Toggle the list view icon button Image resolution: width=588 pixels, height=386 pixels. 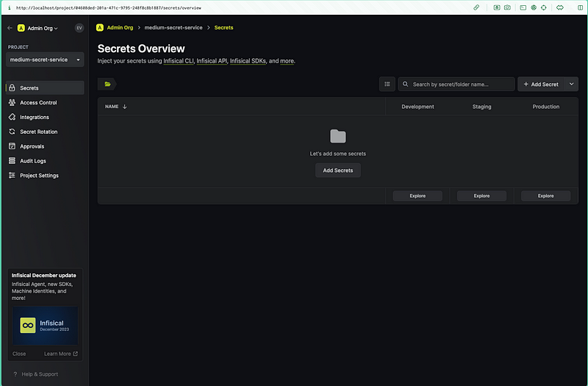[387, 85]
